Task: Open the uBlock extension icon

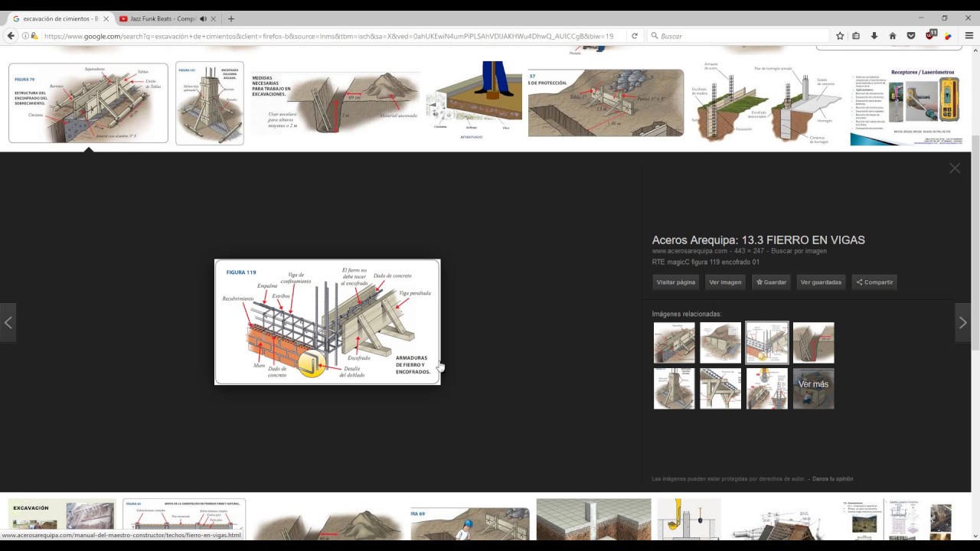Action: [931, 35]
